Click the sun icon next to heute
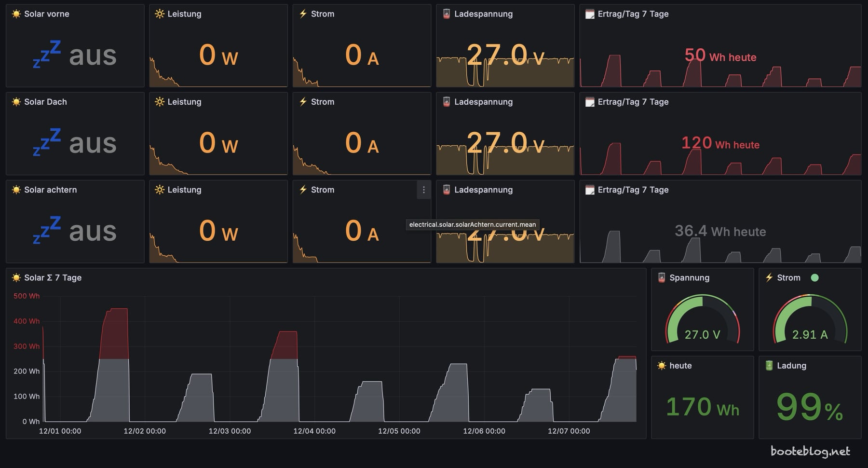Screen dimensions: 868x468 (x=662, y=365)
